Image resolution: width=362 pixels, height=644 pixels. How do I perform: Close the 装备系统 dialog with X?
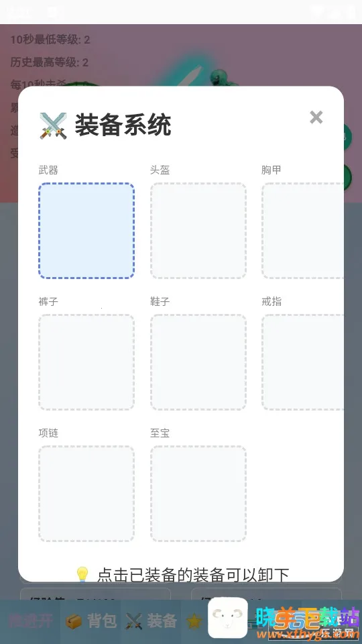(316, 117)
